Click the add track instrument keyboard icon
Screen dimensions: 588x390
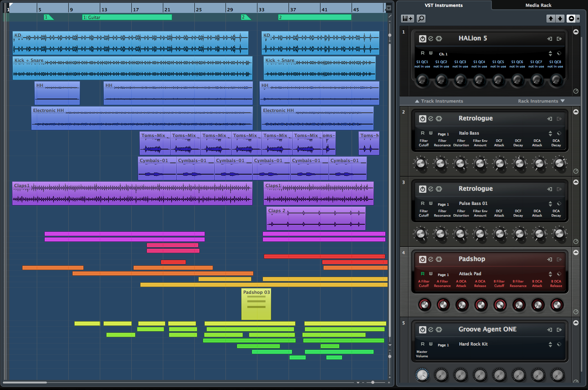click(407, 18)
